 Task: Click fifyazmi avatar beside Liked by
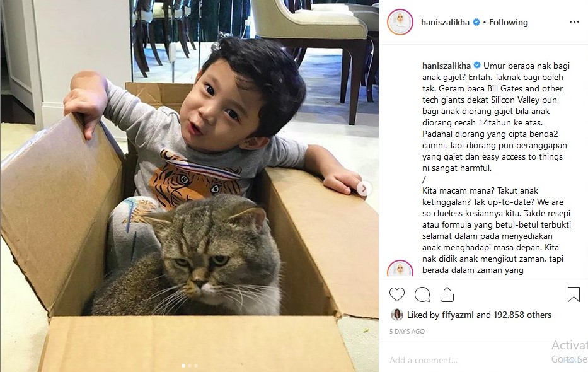point(397,315)
